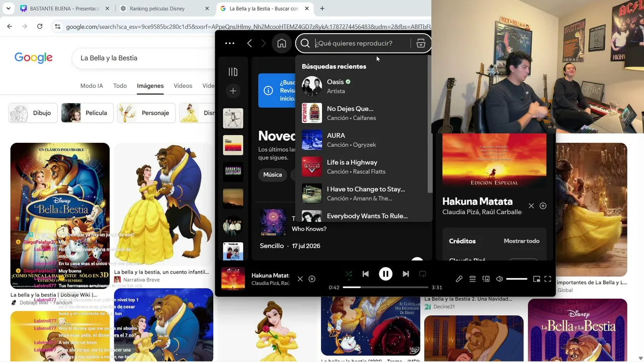
Task: Switch to the BASTANTE BUENA presentation tab
Action: (64, 9)
